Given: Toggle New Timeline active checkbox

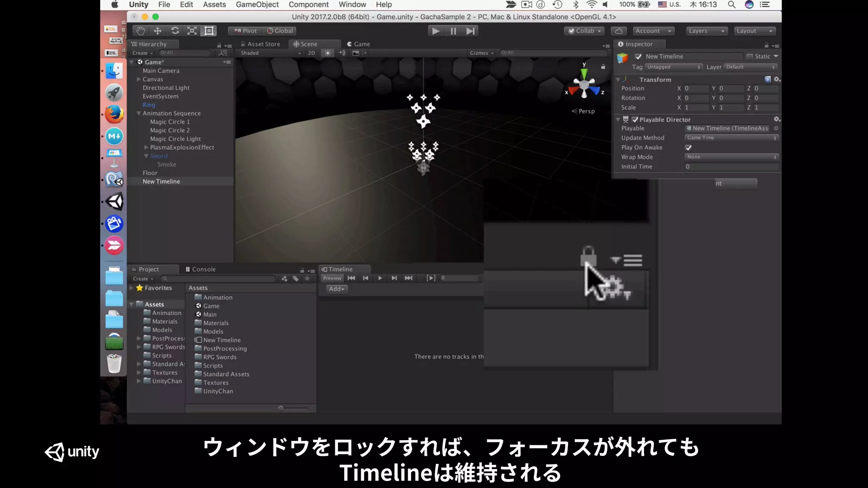Looking at the screenshot, I should click(x=638, y=56).
